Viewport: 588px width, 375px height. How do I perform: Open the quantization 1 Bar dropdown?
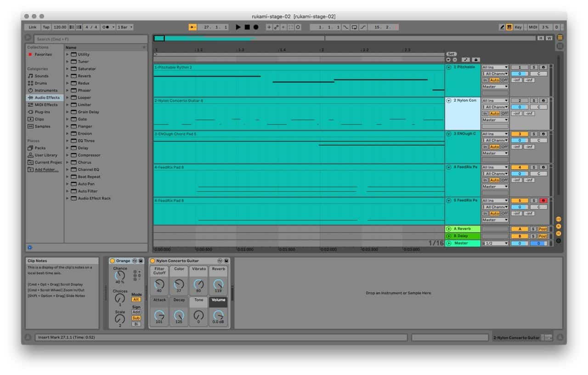coord(125,27)
